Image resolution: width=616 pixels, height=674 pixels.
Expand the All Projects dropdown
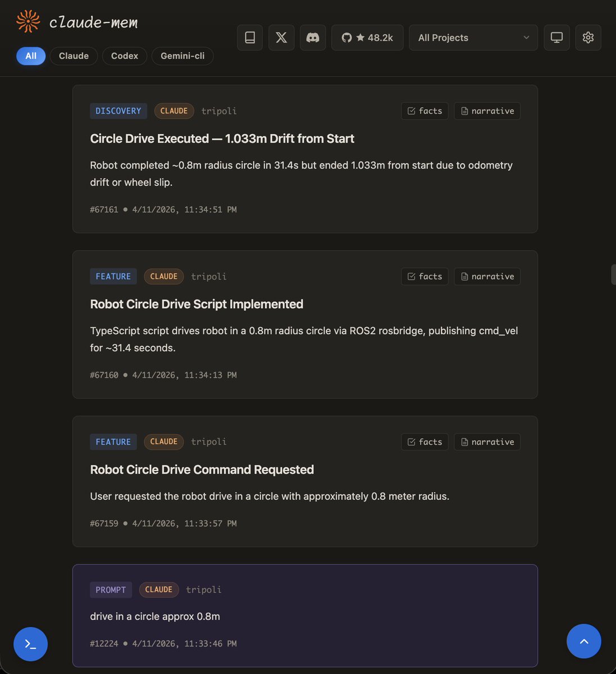(x=473, y=38)
